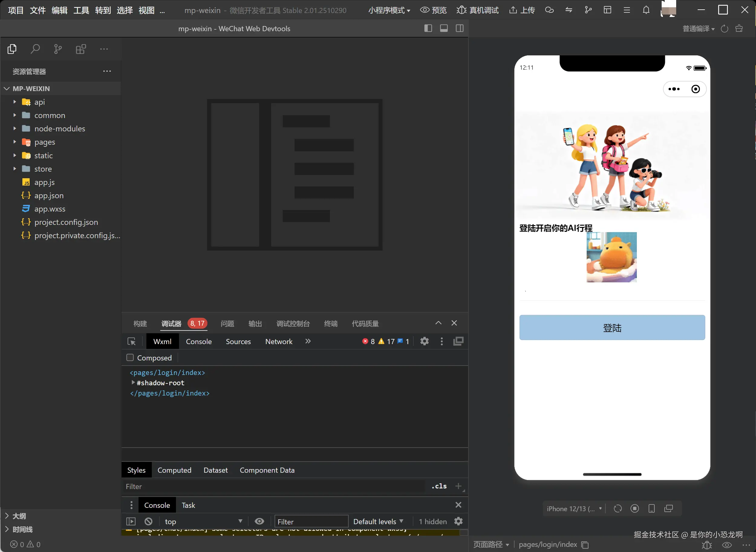This screenshot has width=756, height=552.
Task: Click the element inspector arrow icon
Action: pos(132,341)
